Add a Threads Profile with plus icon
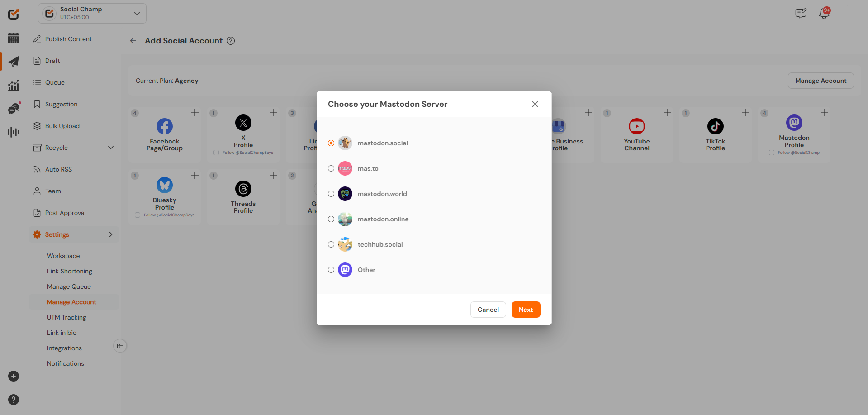The image size is (868, 415). [274, 175]
